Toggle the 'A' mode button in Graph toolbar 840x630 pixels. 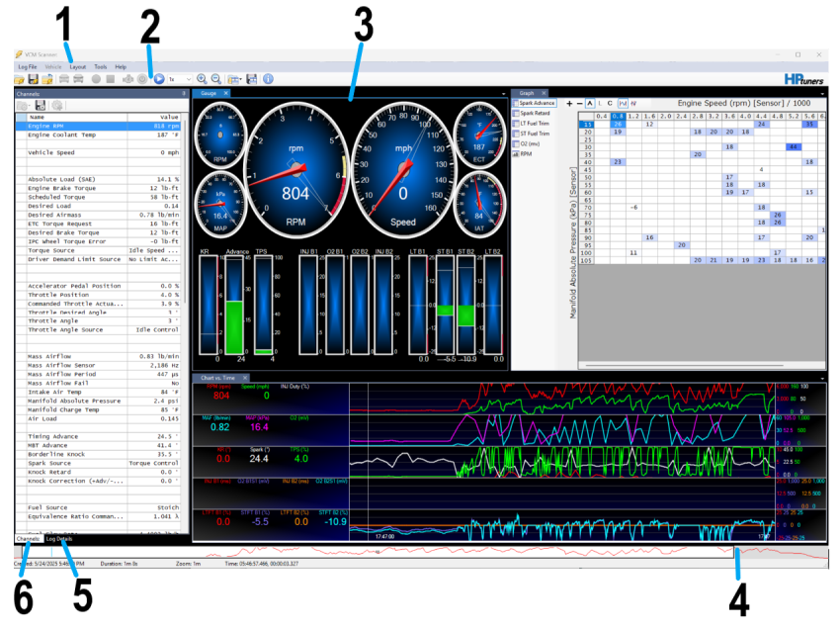[x=590, y=103]
